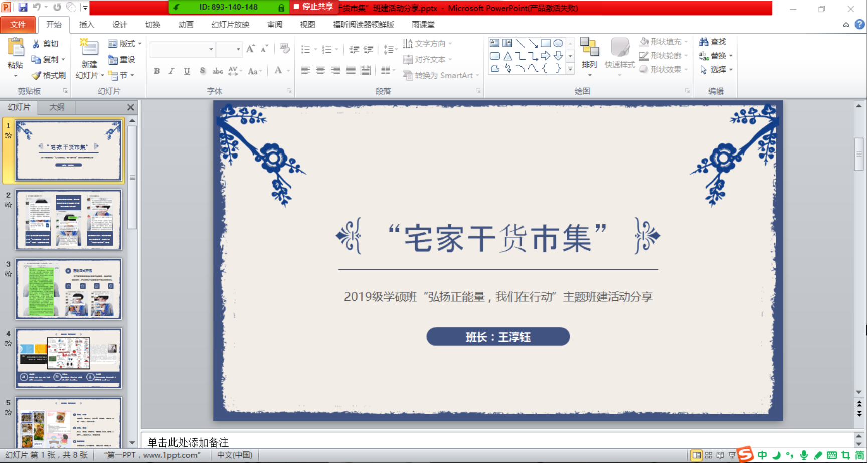The image size is (868, 463).
Task: Expand the Layout (版式) dropdown
Action: point(140,44)
